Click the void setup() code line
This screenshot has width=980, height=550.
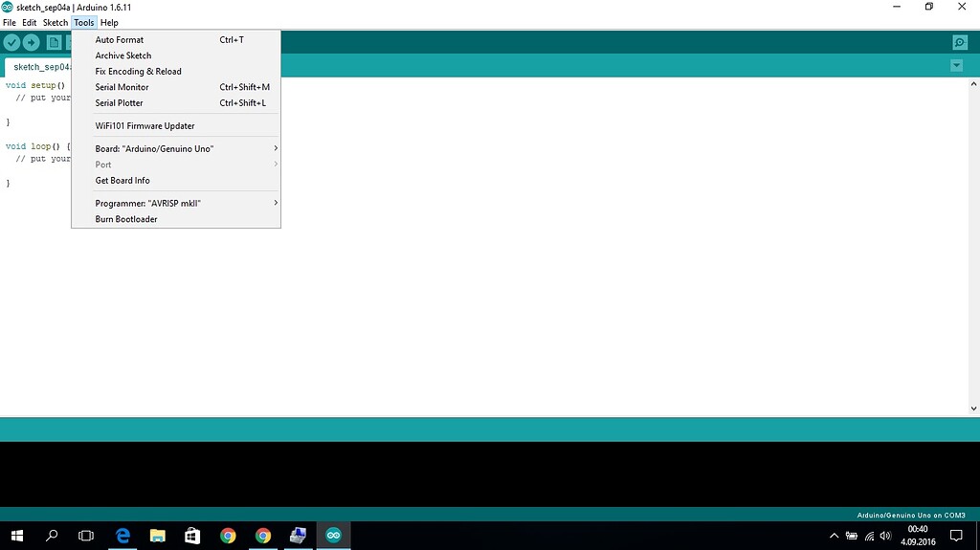point(35,85)
